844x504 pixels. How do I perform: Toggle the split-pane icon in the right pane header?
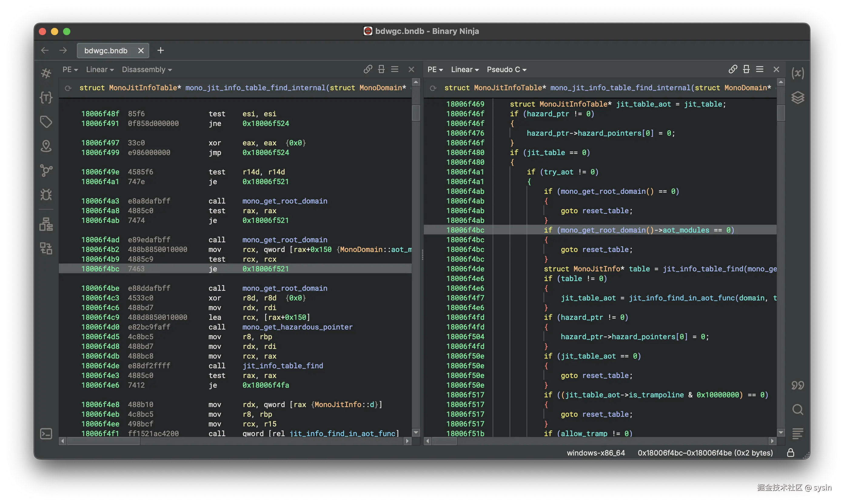(746, 69)
